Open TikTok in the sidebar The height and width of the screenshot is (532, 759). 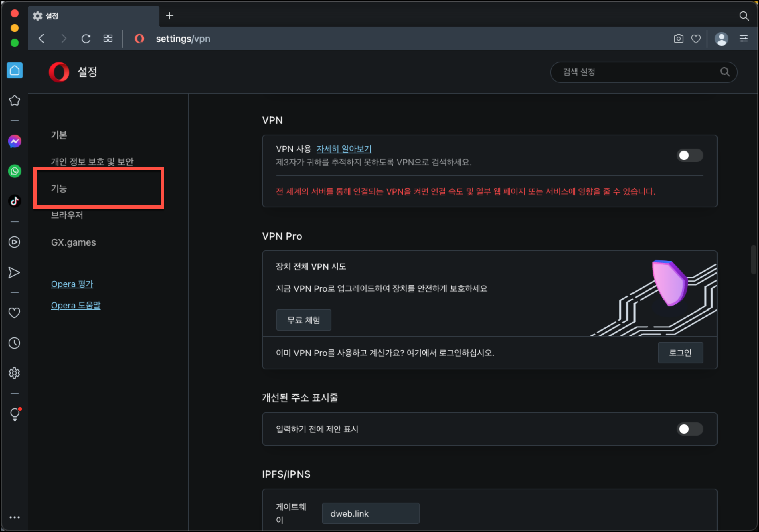coord(15,201)
